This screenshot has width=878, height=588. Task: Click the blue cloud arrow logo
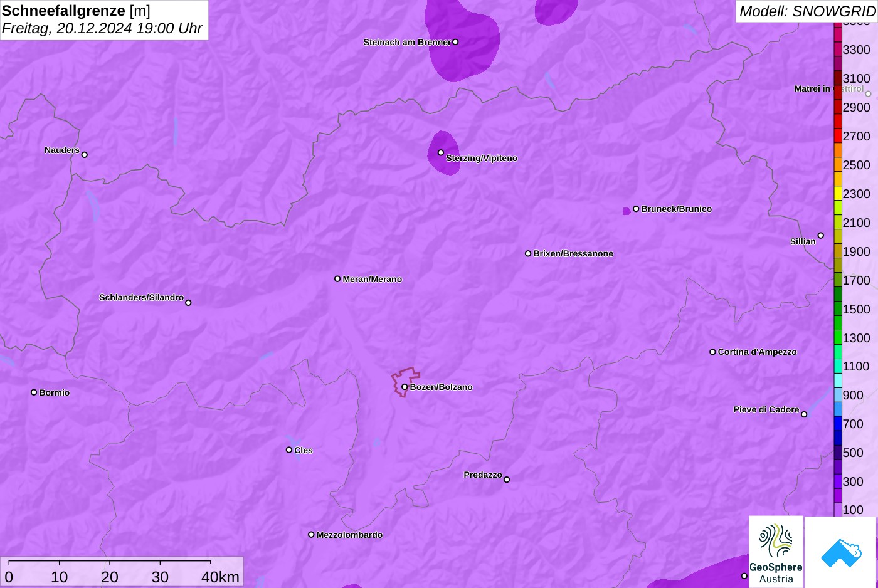[841, 553]
